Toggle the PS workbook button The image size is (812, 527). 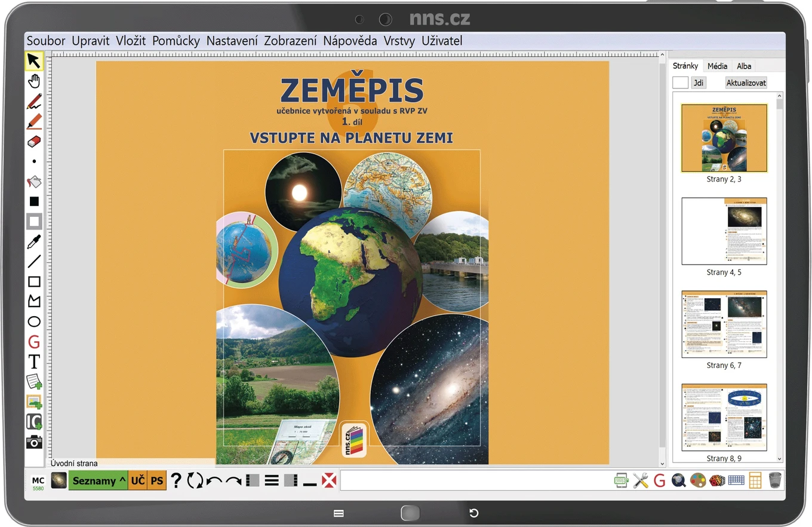click(157, 480)
